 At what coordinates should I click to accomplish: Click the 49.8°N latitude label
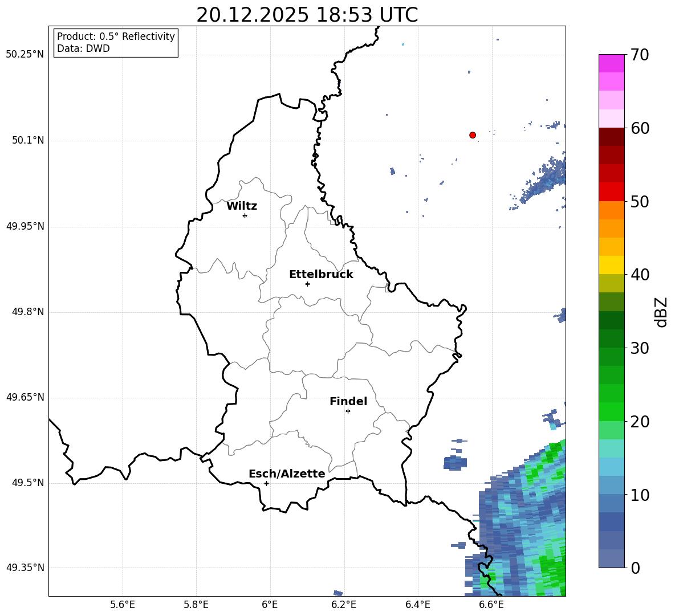pyautogui.click(x=28, y=312)
